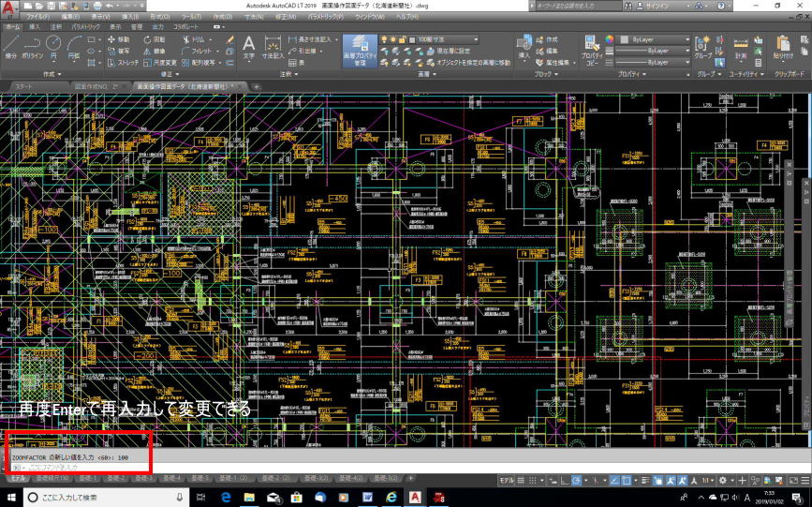Toggle polar tracking in status bar
This screenshot has width=812, height=507.
577,481
